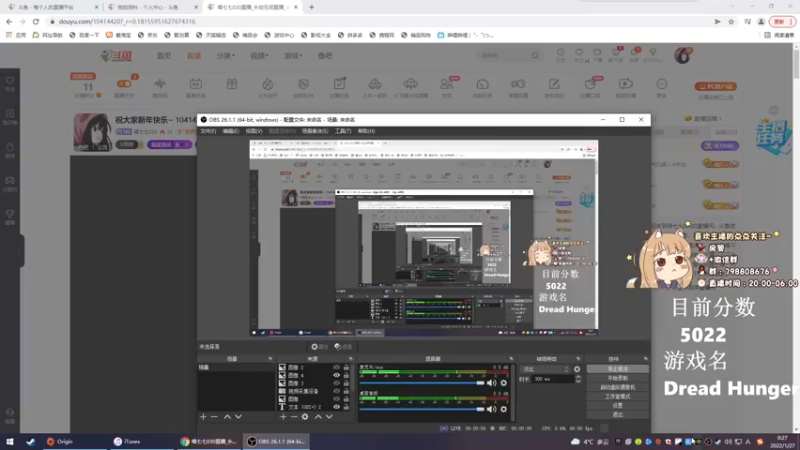The image size is (800, 450).
Task: Open the scene transition type dropdown
Action: tap(545, 369)
